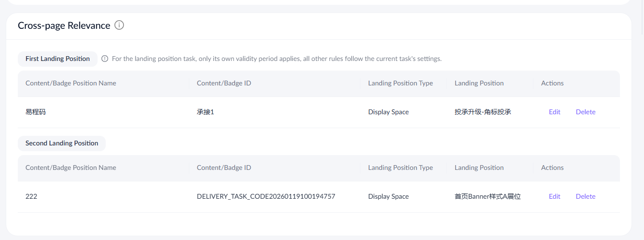Screen dimensions: 644x240
Task: Edit the 易程码 row
Action: pos(555,112)
